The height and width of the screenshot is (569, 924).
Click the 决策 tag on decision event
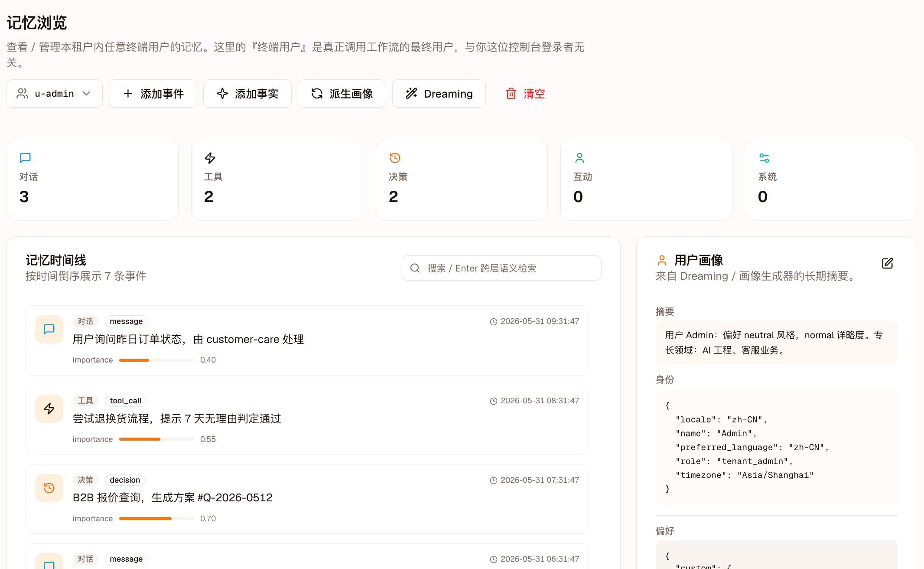point(85,480)
